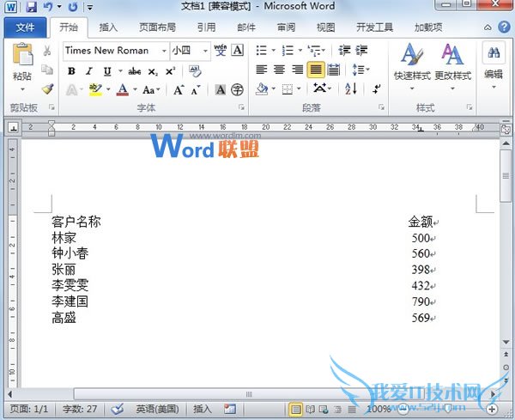
Task: Click 页面: 1/1 in the status bar
Action: [29, 409]
